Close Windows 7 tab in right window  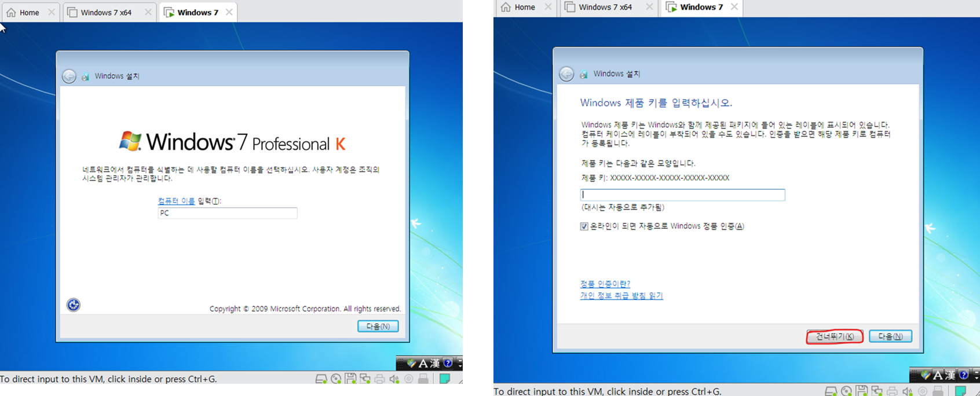click(x=734, y=7)
